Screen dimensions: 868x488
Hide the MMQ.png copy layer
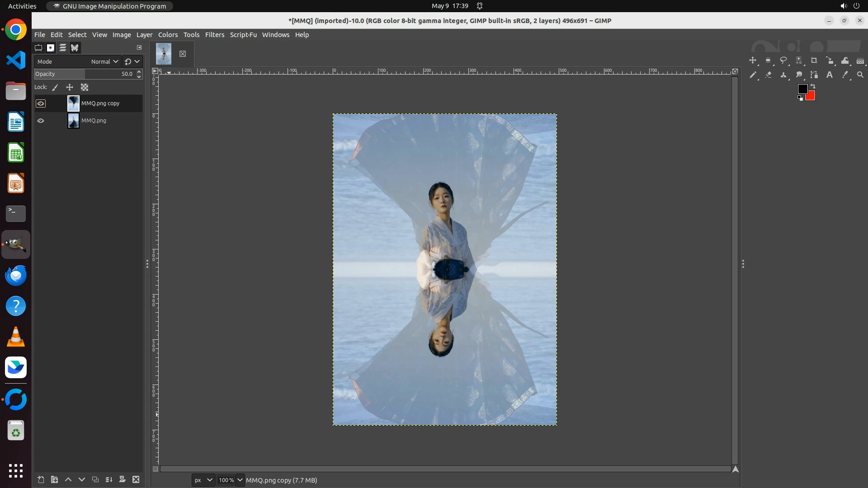41,103
